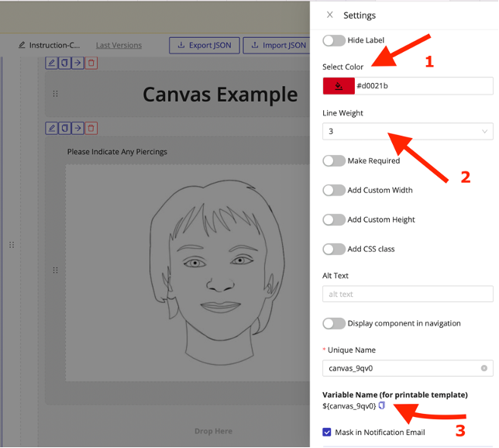Screen dimensions: 499x448
Task: Close the Settings panel
Action: [x=330, y=15]
